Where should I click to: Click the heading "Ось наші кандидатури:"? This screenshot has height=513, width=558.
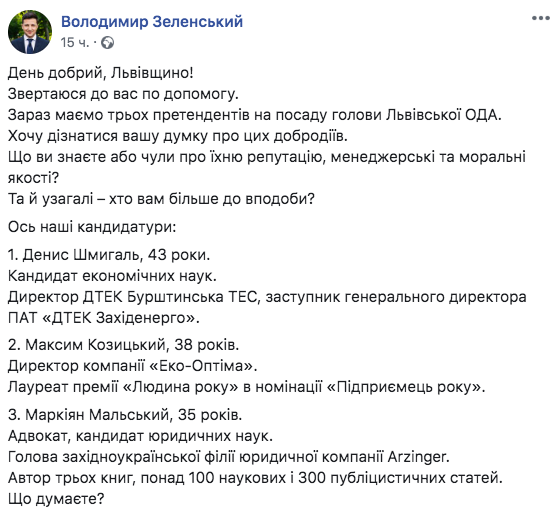pyautogui.click(x=92, y=227)
